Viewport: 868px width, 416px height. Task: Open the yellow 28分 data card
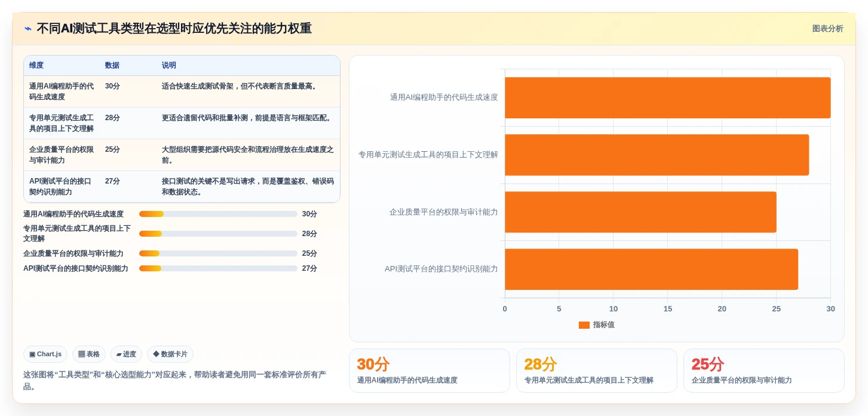point(597,371)
